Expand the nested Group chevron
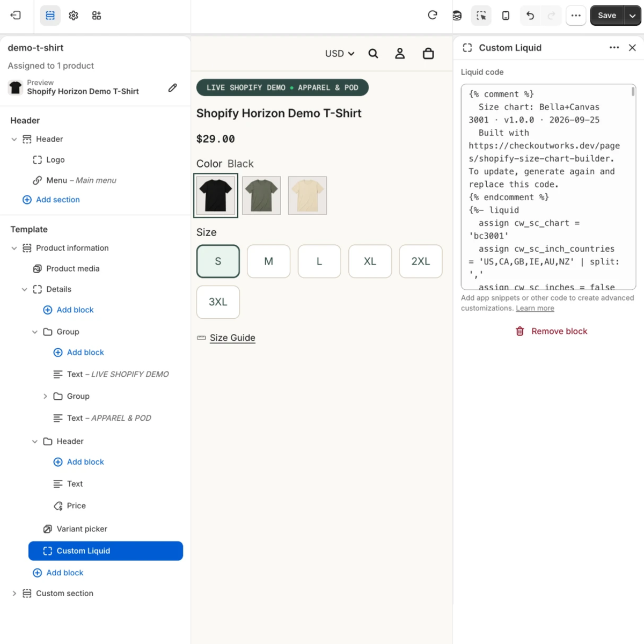Viewport: 644px width, 644px height. (45, 396)
